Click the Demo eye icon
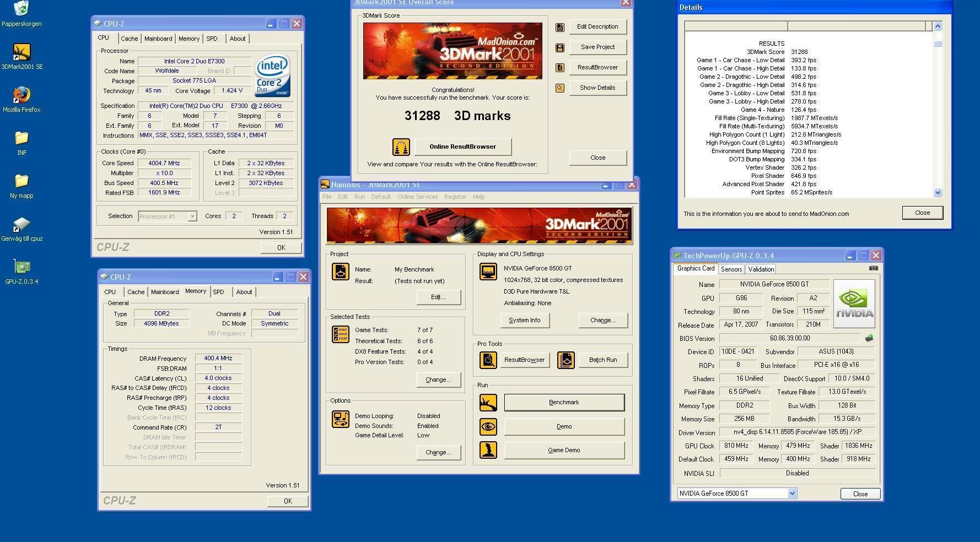The height and width of the screenshot is (542, 980). [x=488, y=427]
